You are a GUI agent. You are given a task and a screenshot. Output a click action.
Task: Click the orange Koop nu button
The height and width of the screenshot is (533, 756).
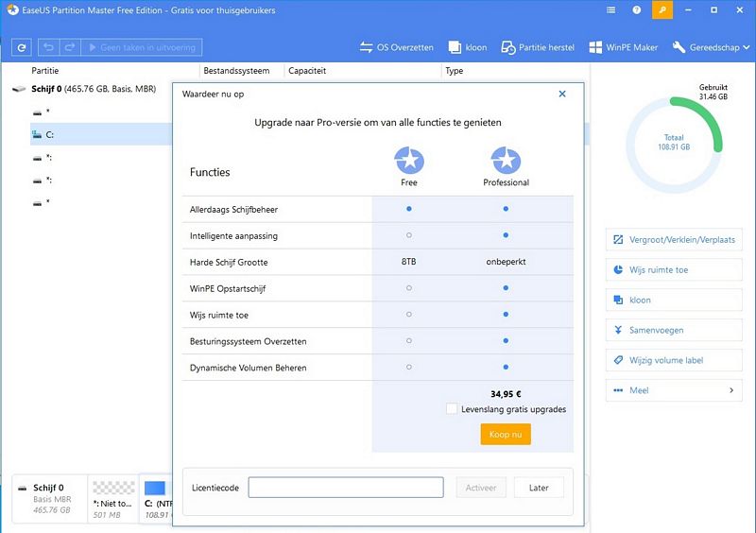(x=506, y=434)
